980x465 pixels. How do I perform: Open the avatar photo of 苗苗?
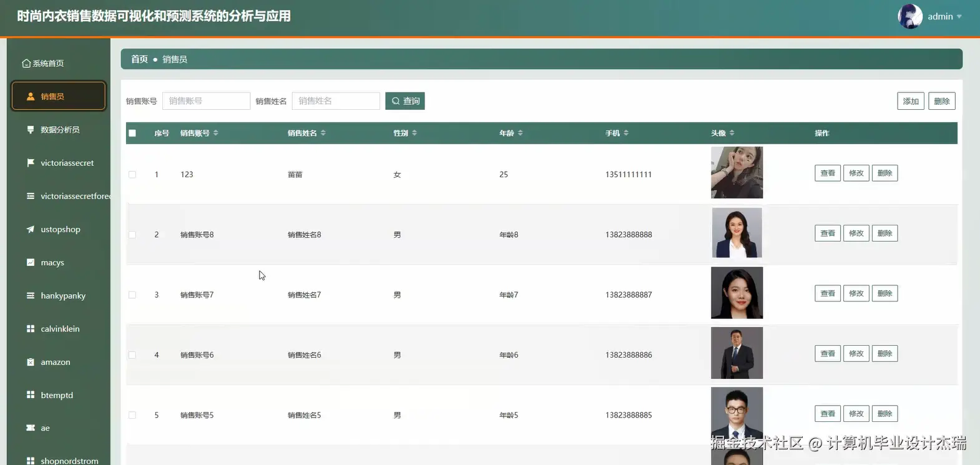click(x=737, y=172)
